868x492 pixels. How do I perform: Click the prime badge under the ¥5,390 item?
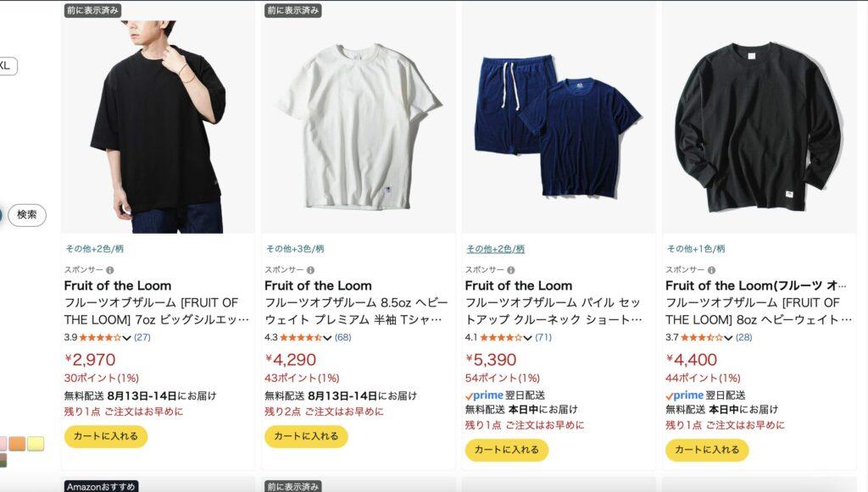484,395
